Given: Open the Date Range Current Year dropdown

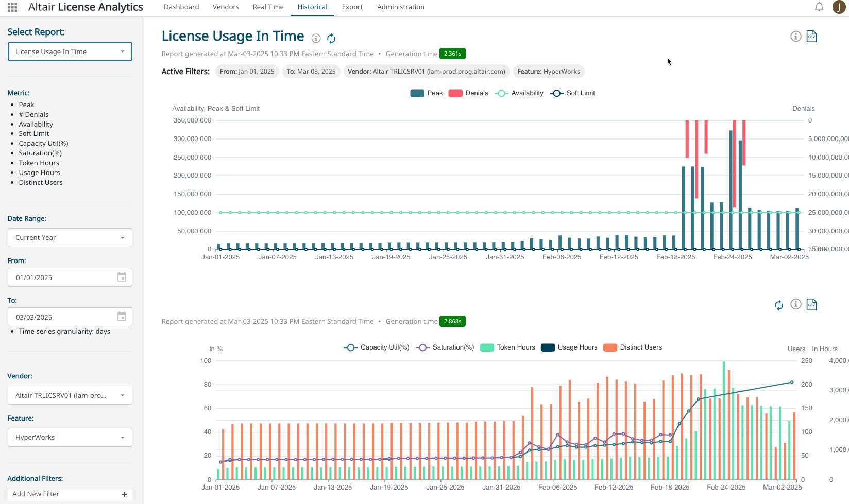Looking at the screenshot, I should (x=70, y=237).
